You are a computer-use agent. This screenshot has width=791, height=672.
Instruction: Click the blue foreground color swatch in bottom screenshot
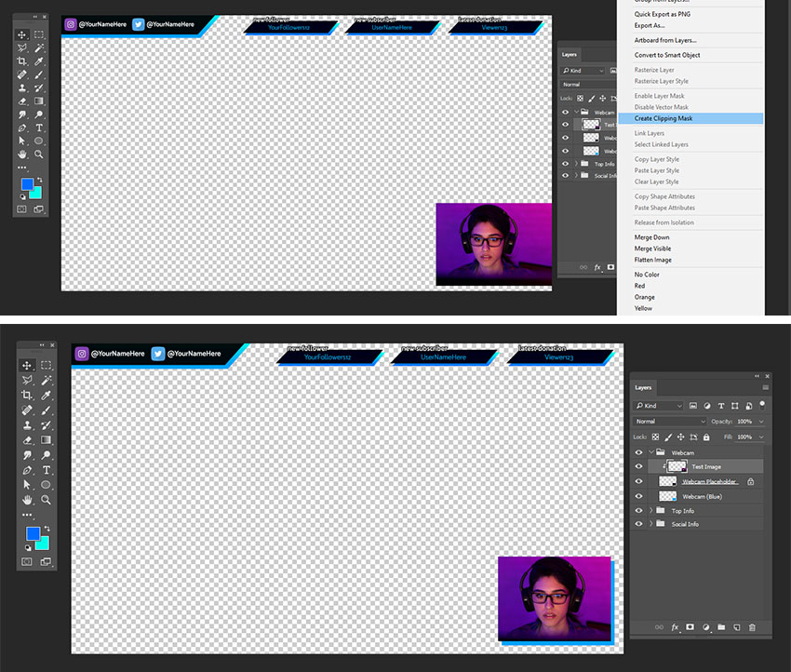pyautogui.click(x=32, y=532)
